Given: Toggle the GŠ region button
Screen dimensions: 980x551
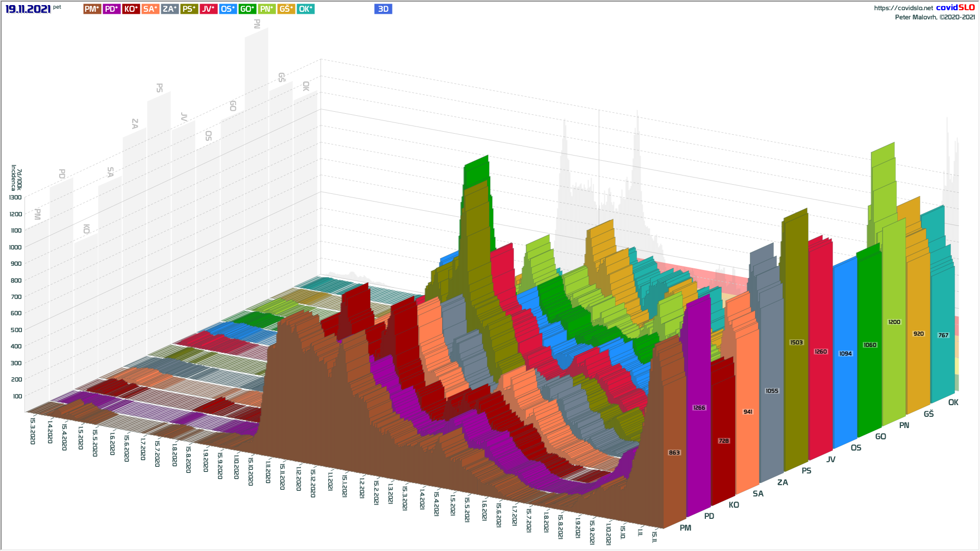Looking at the screenshot, I should click(x=286, y=9).
